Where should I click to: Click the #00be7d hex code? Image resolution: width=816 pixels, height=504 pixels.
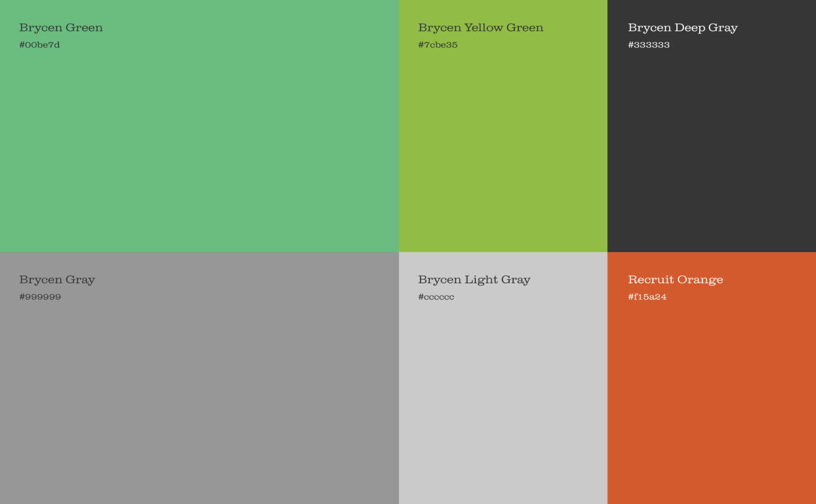coord(39,45)
